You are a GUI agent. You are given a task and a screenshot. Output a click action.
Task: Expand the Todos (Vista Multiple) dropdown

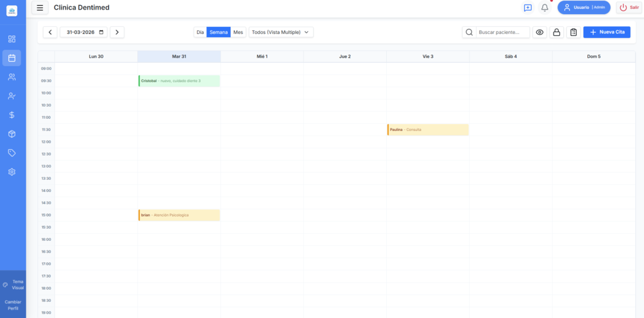click(x=281, y=32)
